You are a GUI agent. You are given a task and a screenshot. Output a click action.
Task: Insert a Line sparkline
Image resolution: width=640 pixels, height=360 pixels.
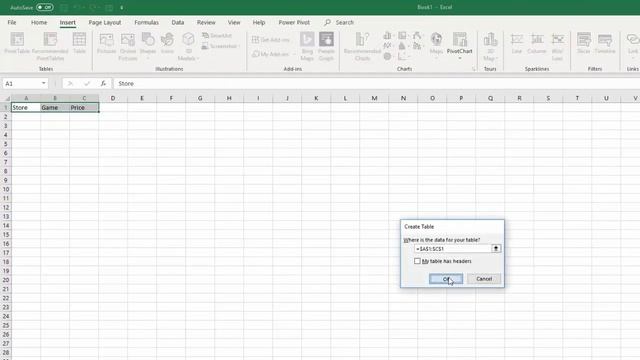(x=517, y=43)
